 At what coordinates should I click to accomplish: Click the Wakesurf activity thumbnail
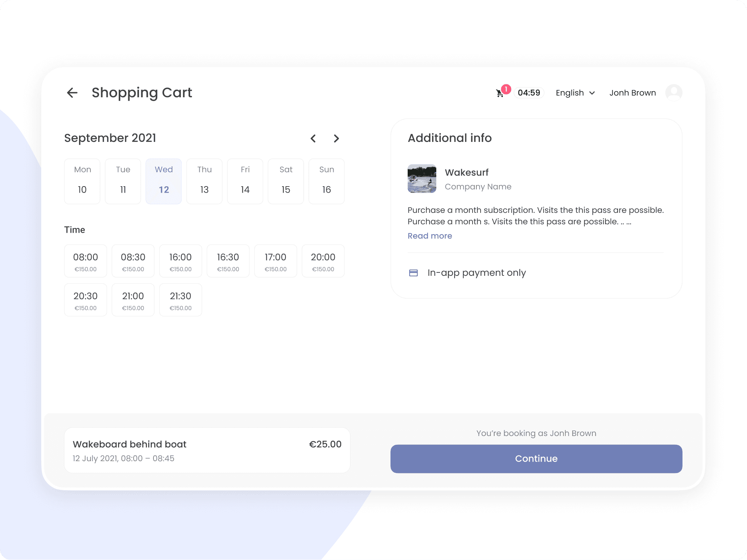[x=422, y=179]
